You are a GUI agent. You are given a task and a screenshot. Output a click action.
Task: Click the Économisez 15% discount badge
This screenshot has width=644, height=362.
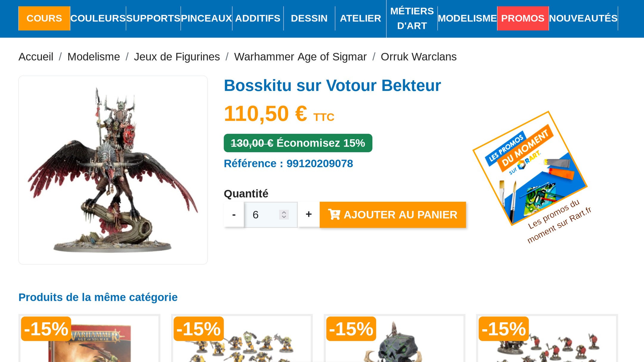point(298,143)
